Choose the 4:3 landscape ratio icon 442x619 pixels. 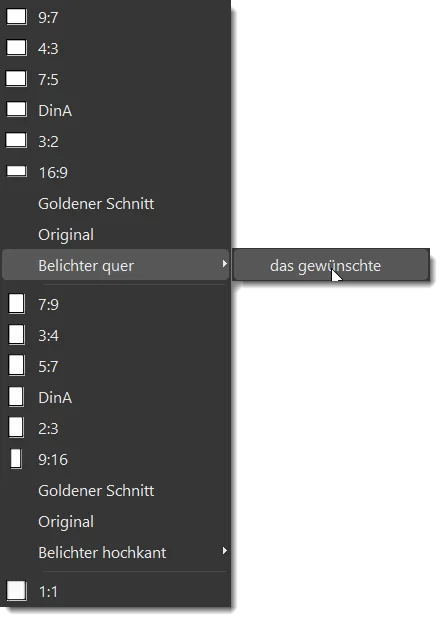pyautogui.click(x=17, y=48)
